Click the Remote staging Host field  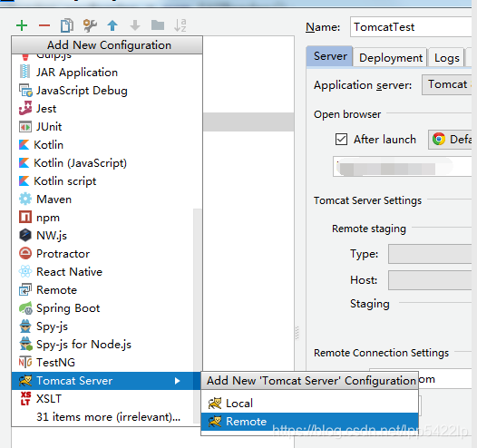pos(430,280)
